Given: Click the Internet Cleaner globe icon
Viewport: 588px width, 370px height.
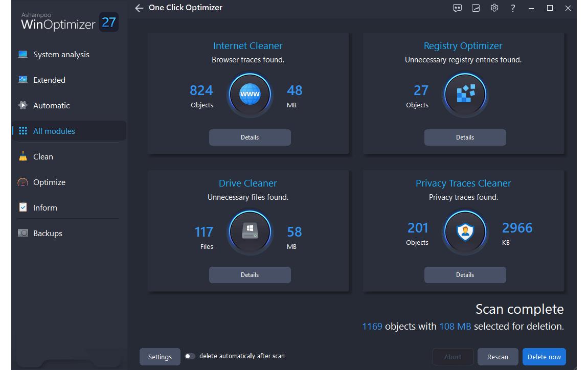Looking at the screenshot, I should (250, 95).
